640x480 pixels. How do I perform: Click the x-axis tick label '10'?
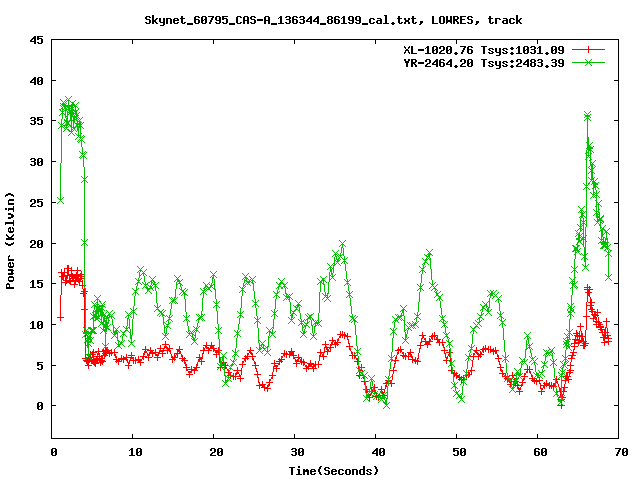pyautogui.click(x=135, y=452)
